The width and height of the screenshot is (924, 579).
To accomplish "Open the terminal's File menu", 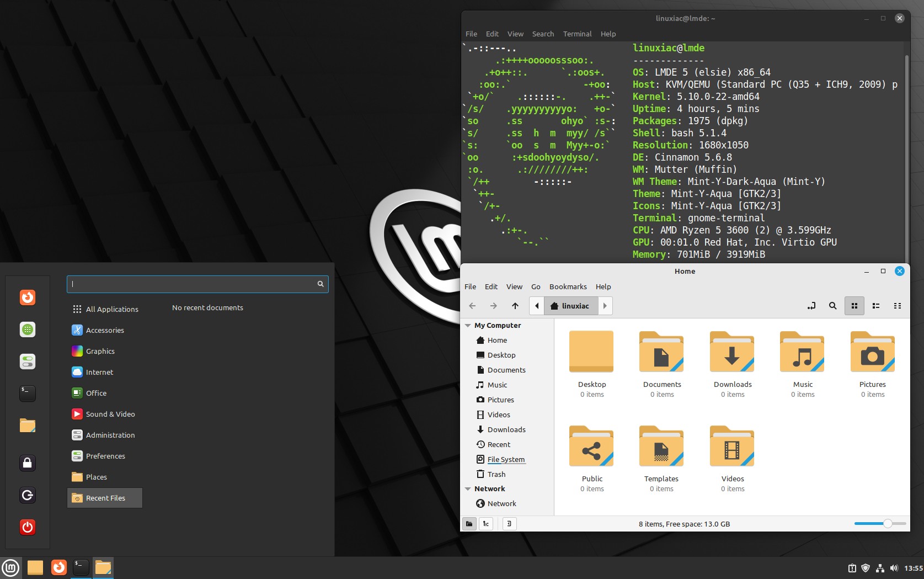I will (x=471, y=34).
